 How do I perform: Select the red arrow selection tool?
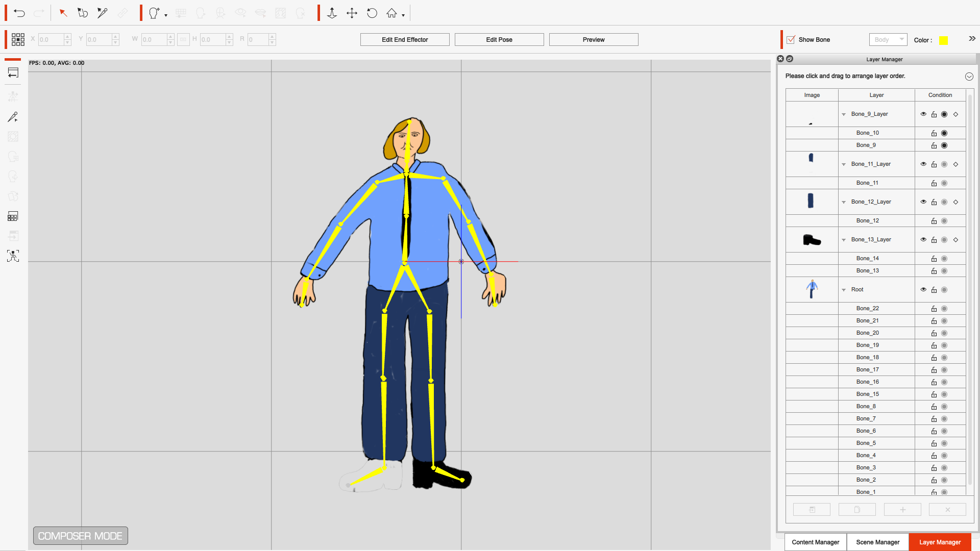[x=63, y=13]
